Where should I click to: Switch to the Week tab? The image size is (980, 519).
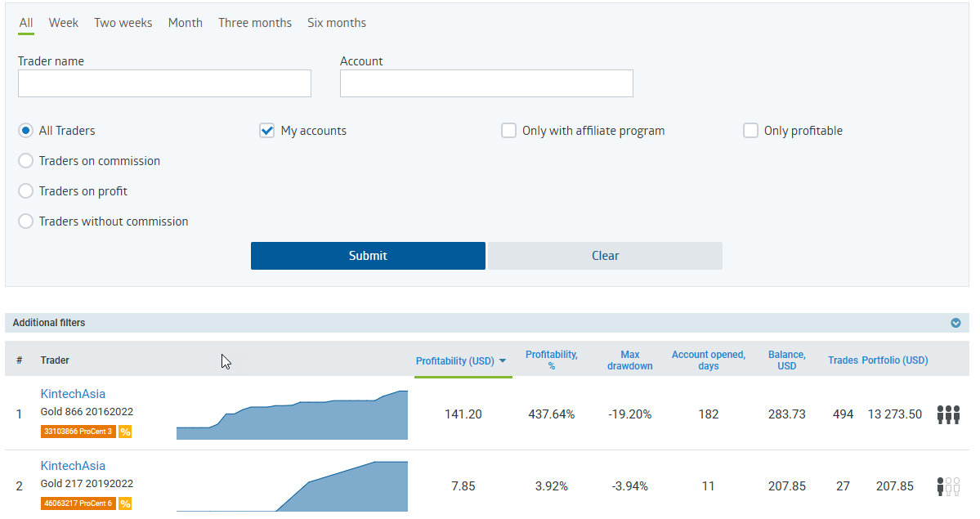[x=63, y=23]
